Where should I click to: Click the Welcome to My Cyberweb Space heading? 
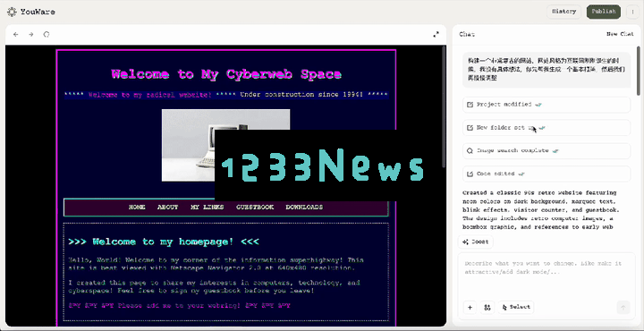[226, 74]
